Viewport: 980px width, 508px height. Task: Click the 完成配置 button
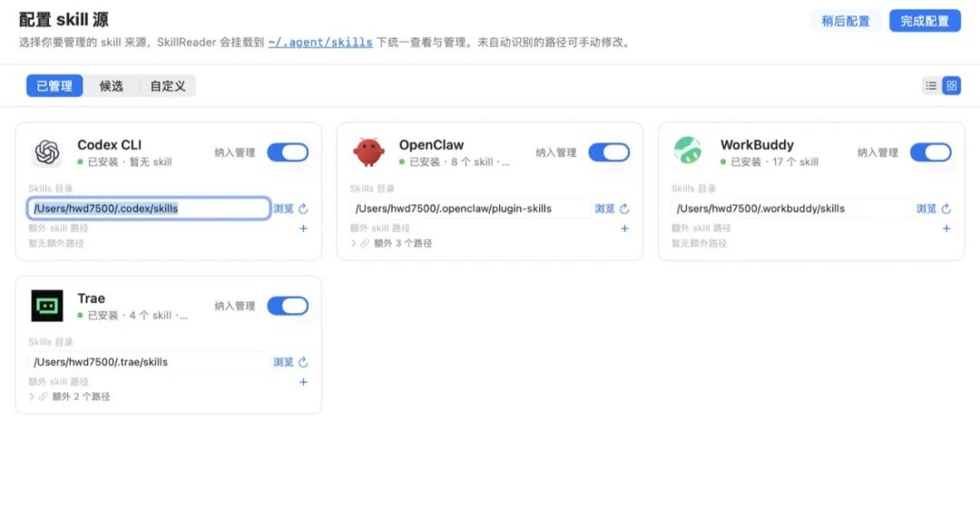click(x=925, y=21)
